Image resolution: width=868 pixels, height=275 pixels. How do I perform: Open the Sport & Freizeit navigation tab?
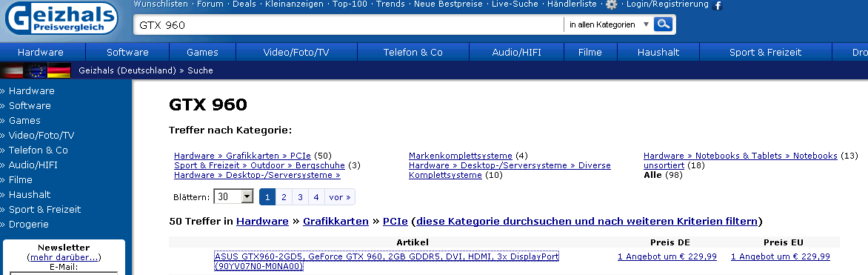[766, 52]
